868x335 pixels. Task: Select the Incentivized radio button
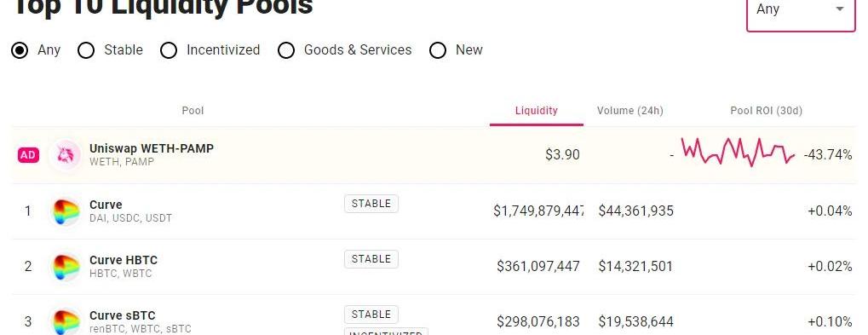point(169,50)
